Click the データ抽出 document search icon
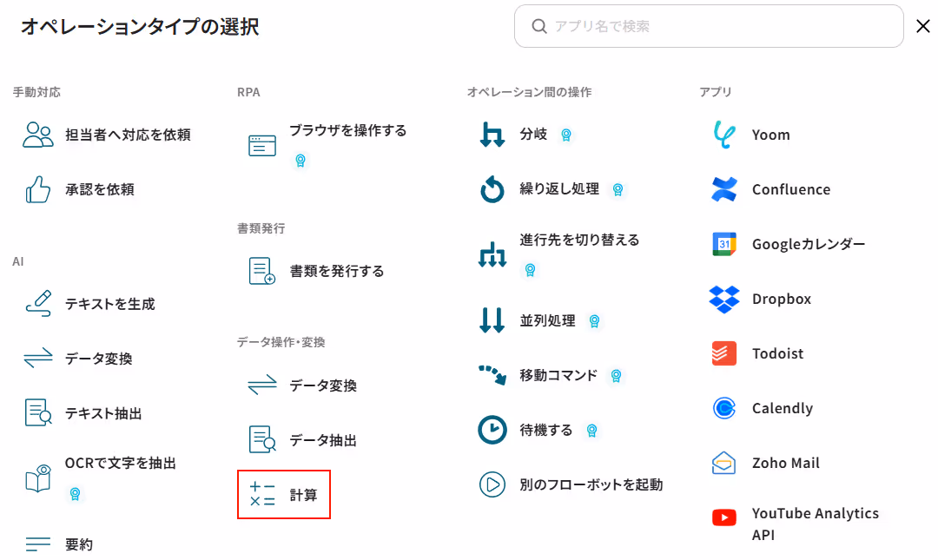This screenshot has width=938, height=560. (x=262, y=439)
